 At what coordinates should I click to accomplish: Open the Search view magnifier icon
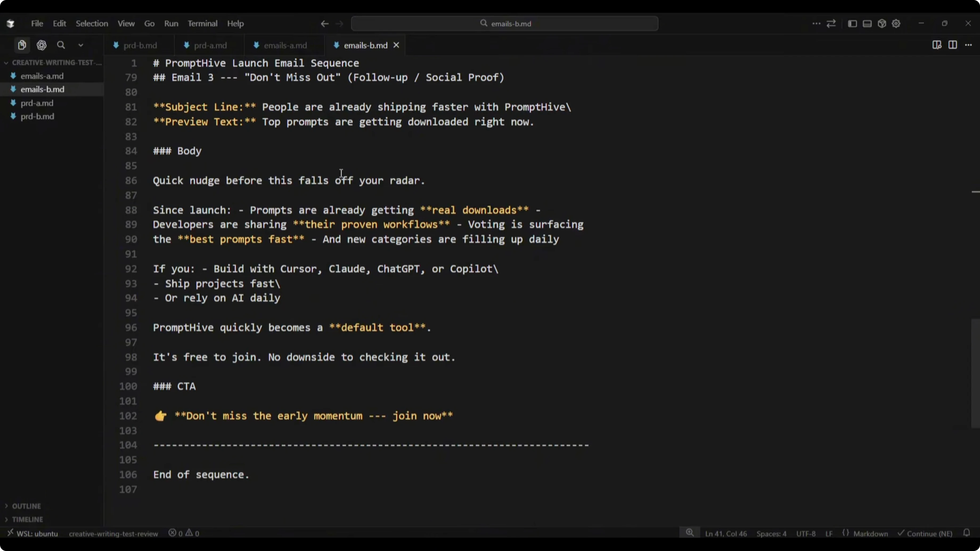pyautogui.click(x=61, y=45)
